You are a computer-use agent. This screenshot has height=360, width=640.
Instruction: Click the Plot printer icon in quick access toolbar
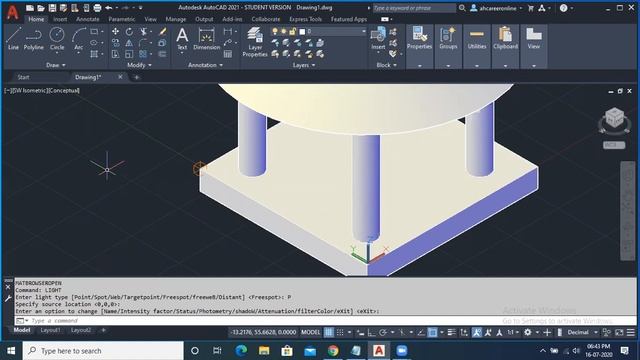tap(97, 8)
